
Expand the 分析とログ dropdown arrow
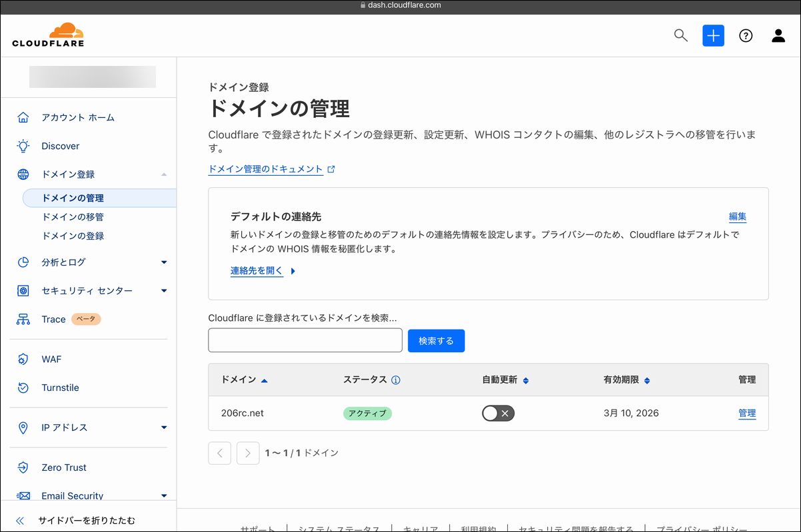[x=164, y=262]
